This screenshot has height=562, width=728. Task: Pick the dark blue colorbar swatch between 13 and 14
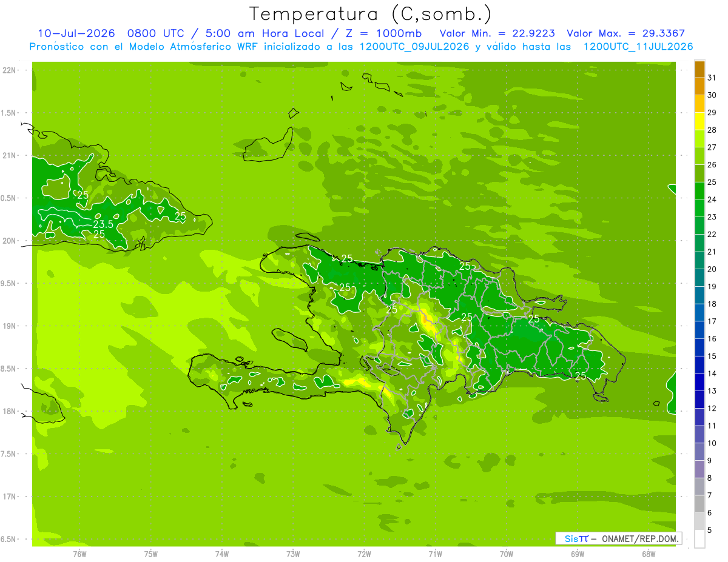[x=699, y=382]
